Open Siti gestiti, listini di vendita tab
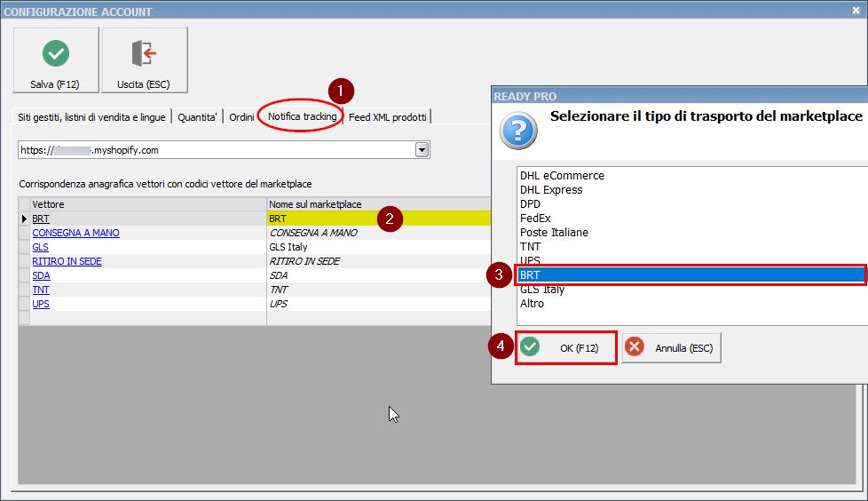 click(x=91, y=117)
